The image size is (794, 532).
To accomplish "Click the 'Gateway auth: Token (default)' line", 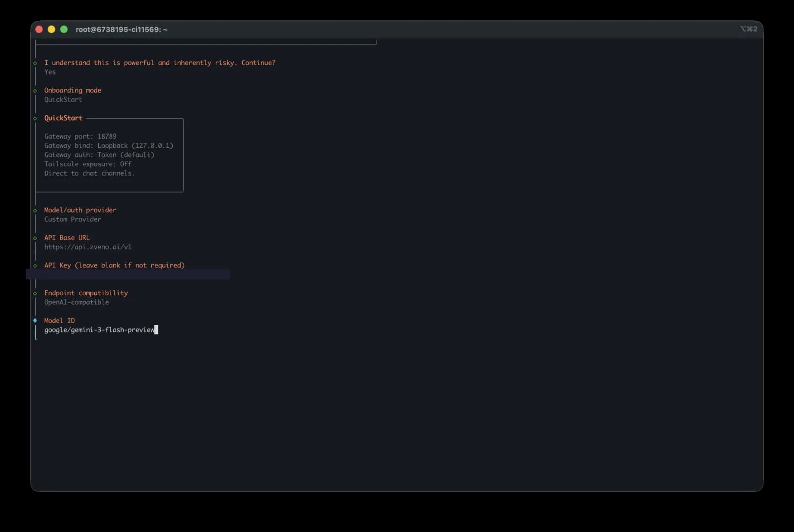I will [99, 155].
